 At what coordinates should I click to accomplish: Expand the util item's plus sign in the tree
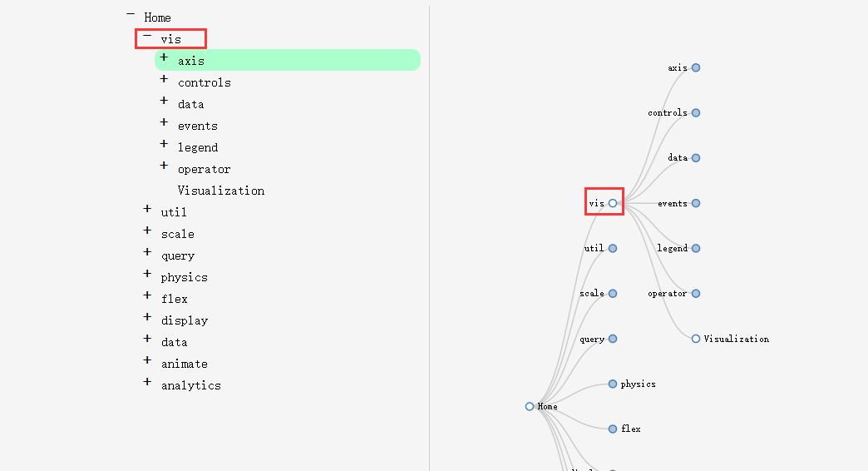pos(147,209)
